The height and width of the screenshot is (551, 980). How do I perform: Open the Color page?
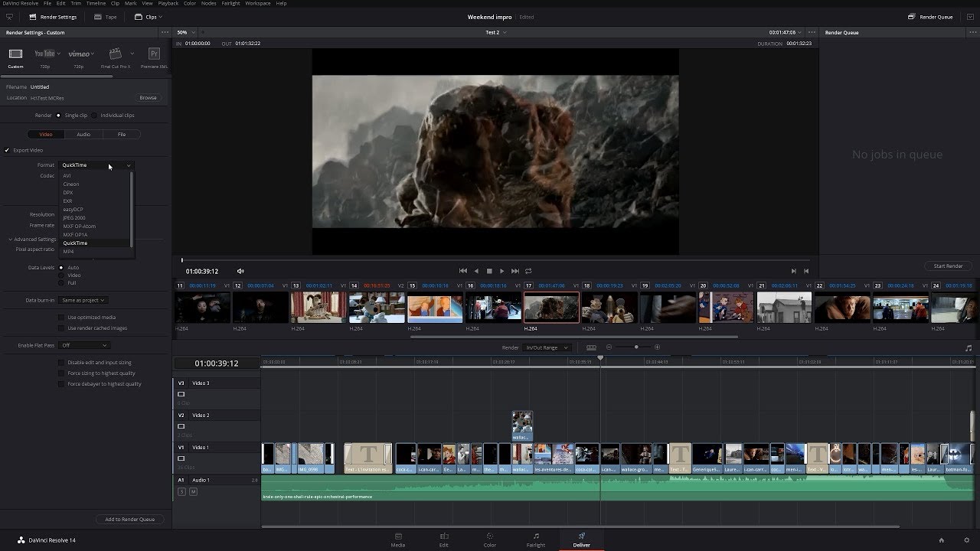point(490,540)
